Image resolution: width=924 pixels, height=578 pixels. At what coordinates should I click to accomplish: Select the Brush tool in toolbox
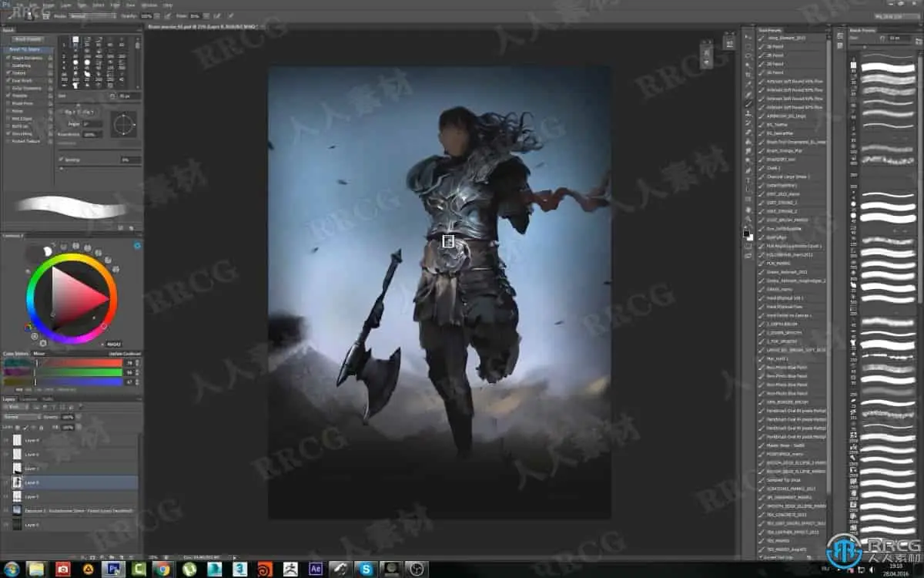click(748, 103)
